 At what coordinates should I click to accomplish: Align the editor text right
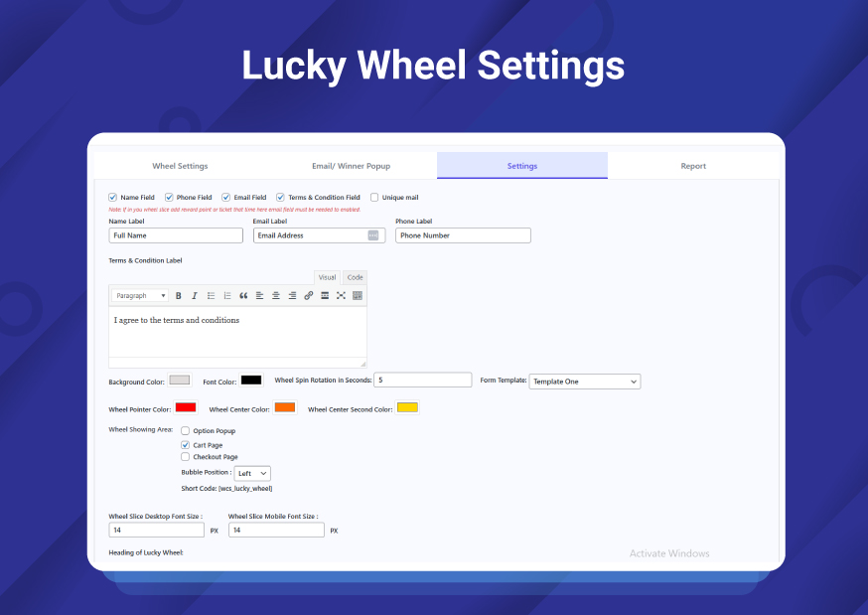292,296
